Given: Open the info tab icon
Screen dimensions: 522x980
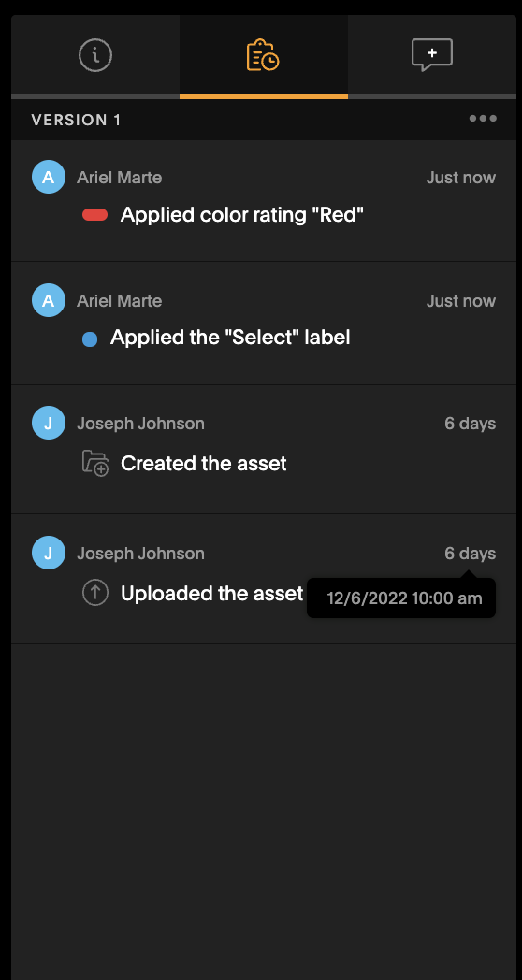Looking at the screenshot, I should pos(95,55).
